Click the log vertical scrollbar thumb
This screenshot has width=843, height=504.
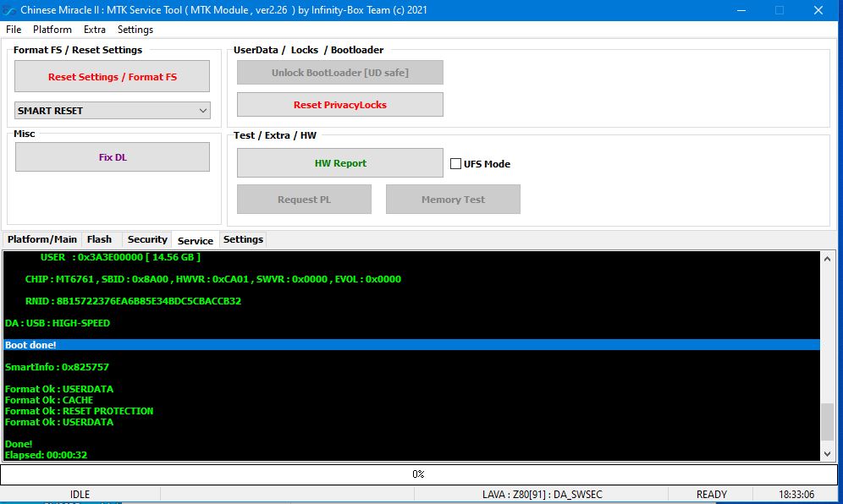coord(828,422)
